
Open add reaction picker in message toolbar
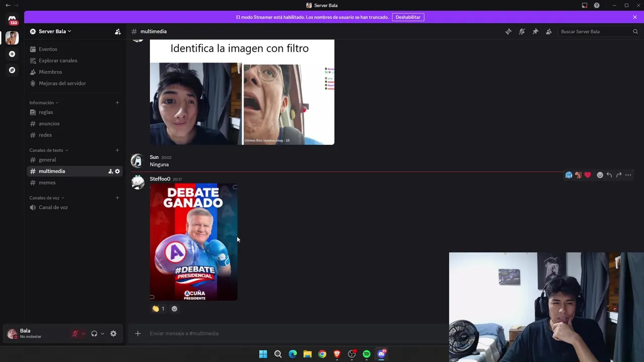pos(600,175)
